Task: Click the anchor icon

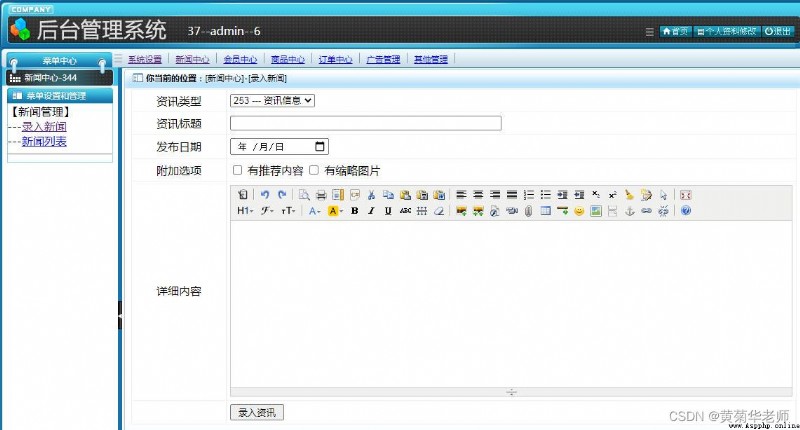Action: tap(630, 211)
